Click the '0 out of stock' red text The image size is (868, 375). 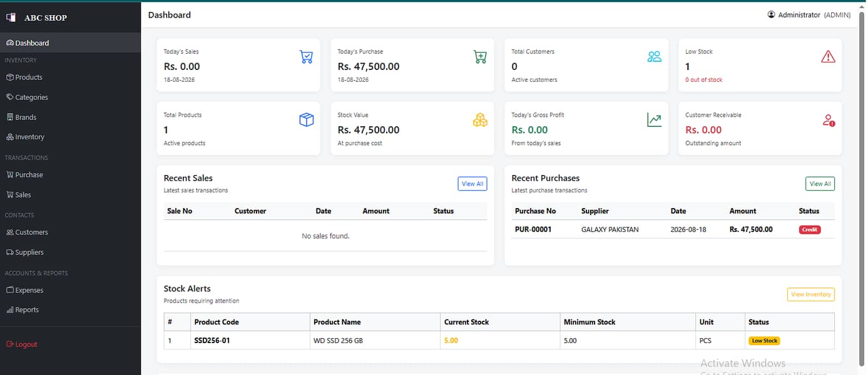click(x=704, y=80)
